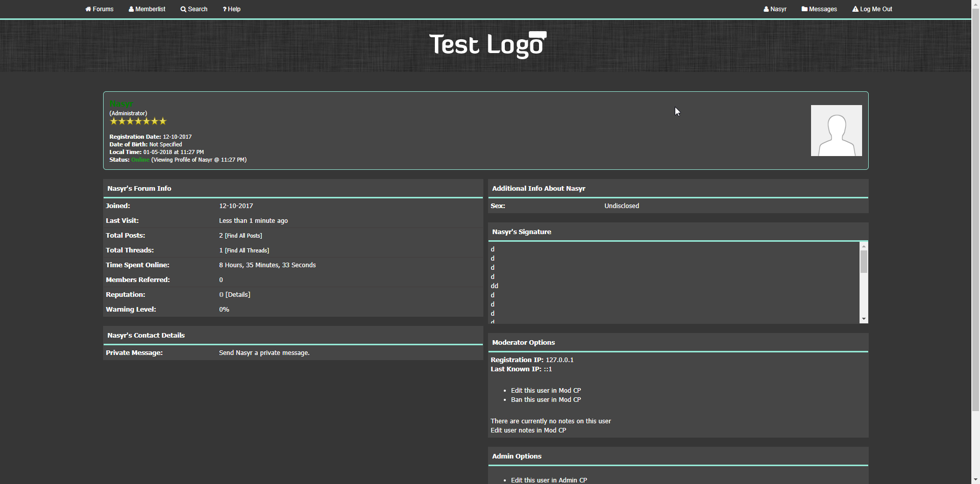980x484 pixels.
Task: Click the Log Me Out warning icon
Action: 855,9
